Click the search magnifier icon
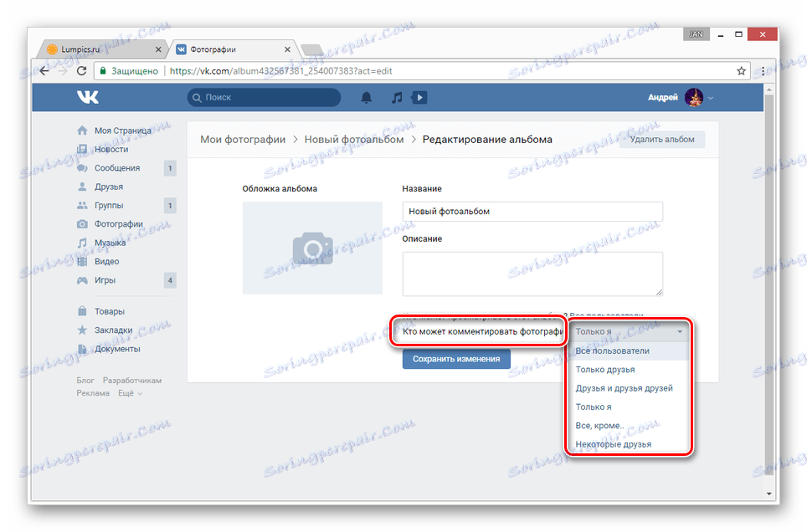Image resolution: width=807 pixels, height=532 pixels. 197,98
